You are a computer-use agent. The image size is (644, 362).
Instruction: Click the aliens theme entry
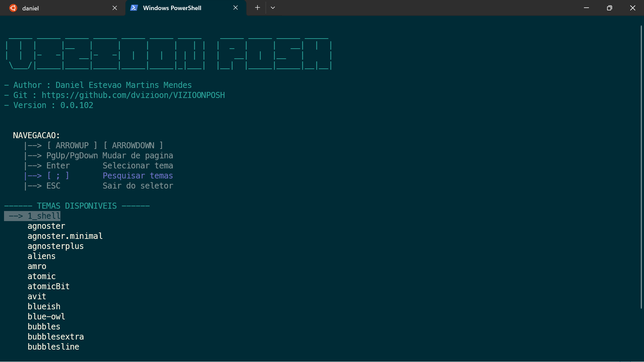coord(42,256)
